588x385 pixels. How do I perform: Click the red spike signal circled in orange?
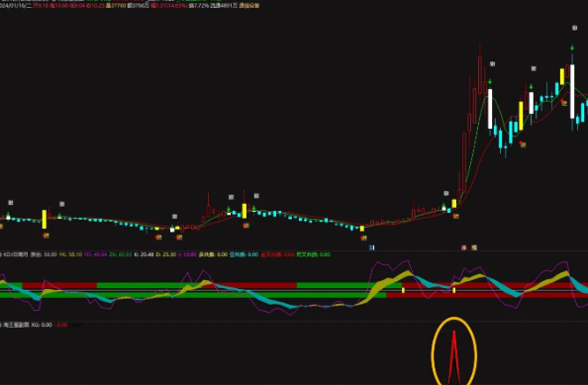click(x=454, y=356)
